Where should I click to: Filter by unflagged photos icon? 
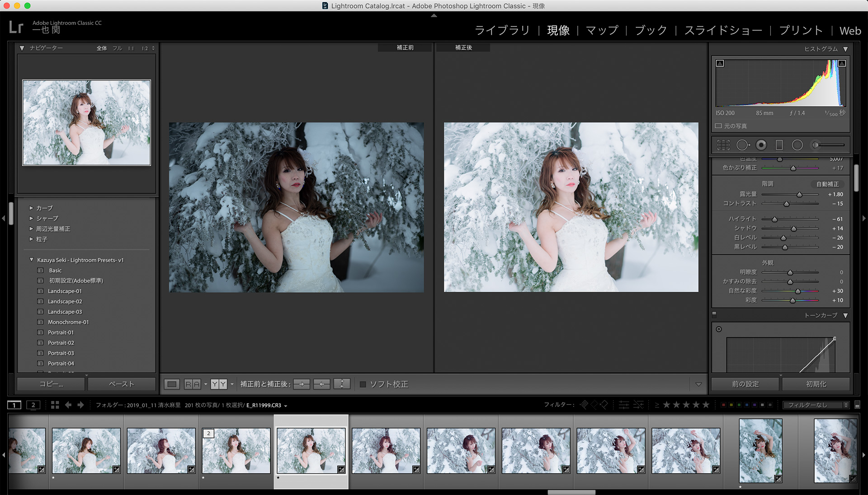coord(594,405)
